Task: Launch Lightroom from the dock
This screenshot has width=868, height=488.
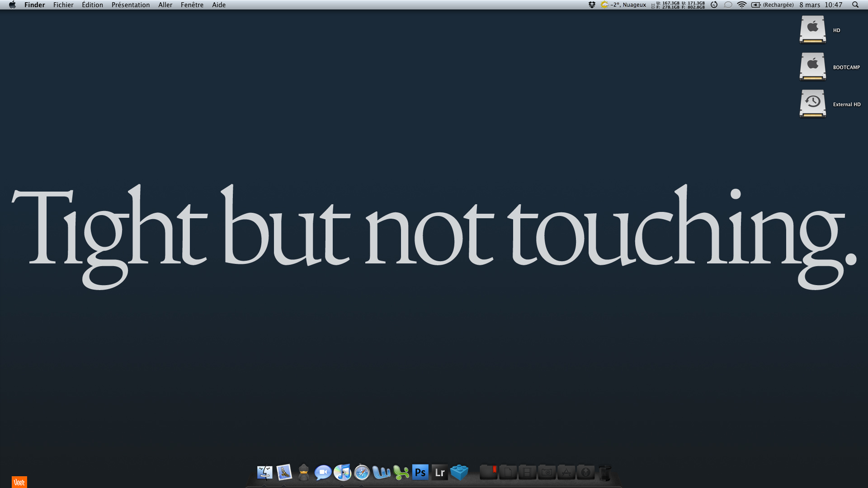Action: coord(439,473)
